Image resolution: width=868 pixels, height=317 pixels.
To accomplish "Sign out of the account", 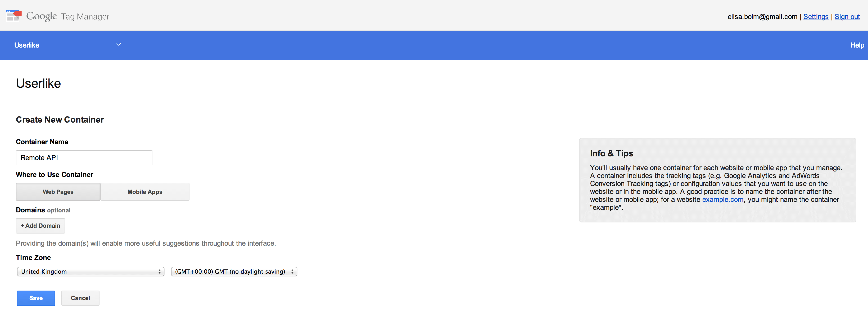I will click(x=847, y=16).
